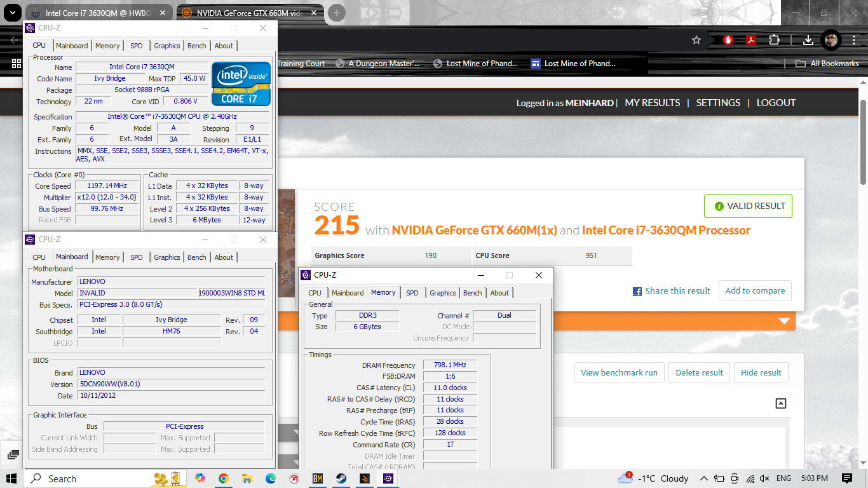Open a new browser tab with plus
868x488 pixels.
(337, 13)
